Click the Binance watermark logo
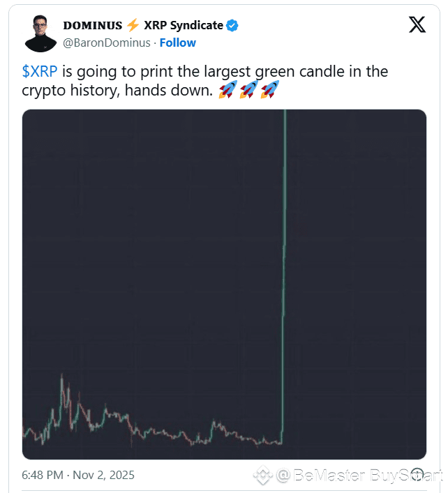The image size is (448, 493). click(x=262, y=476)
